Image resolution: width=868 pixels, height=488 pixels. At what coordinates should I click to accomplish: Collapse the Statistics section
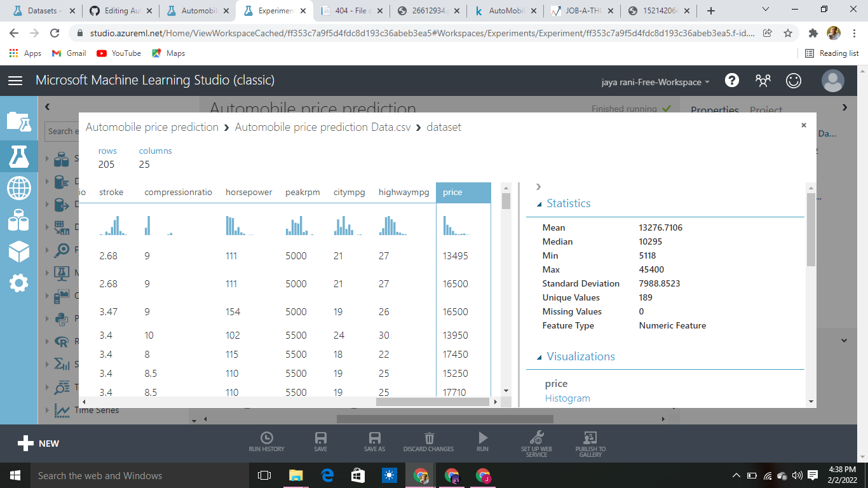point(540,205)
